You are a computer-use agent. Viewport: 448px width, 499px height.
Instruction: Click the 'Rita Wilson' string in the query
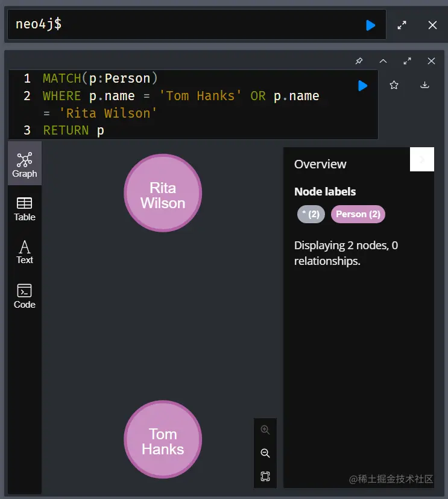(108, 113)
